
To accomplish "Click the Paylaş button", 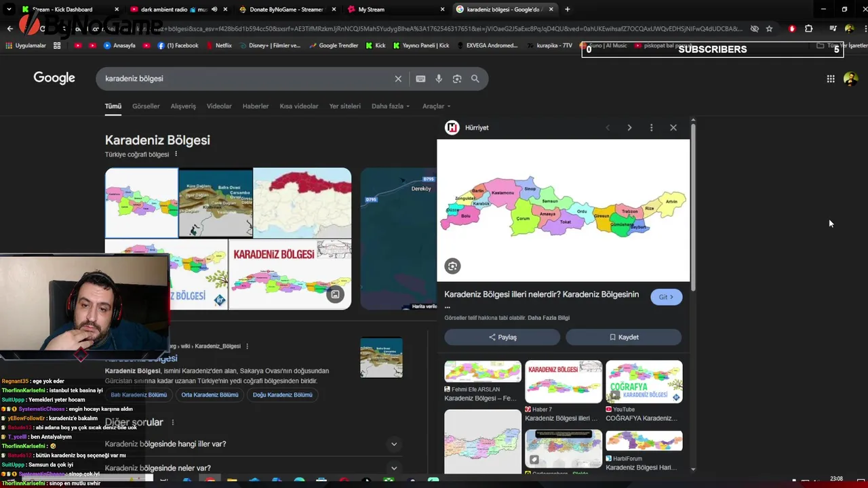I will click(502, 337).
